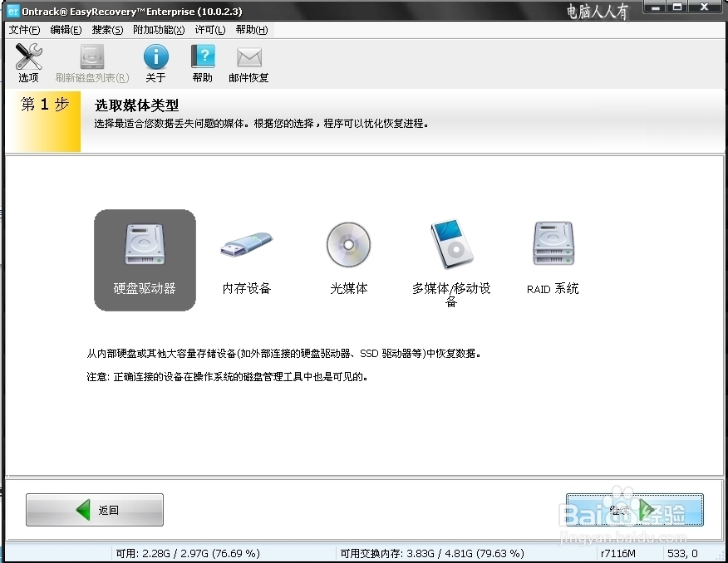Open the 帮助 help book icon

(x=203, y=63)
